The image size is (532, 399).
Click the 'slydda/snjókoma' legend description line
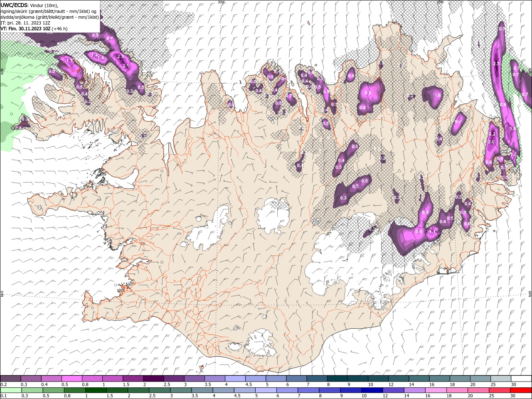tap(50, 17)
